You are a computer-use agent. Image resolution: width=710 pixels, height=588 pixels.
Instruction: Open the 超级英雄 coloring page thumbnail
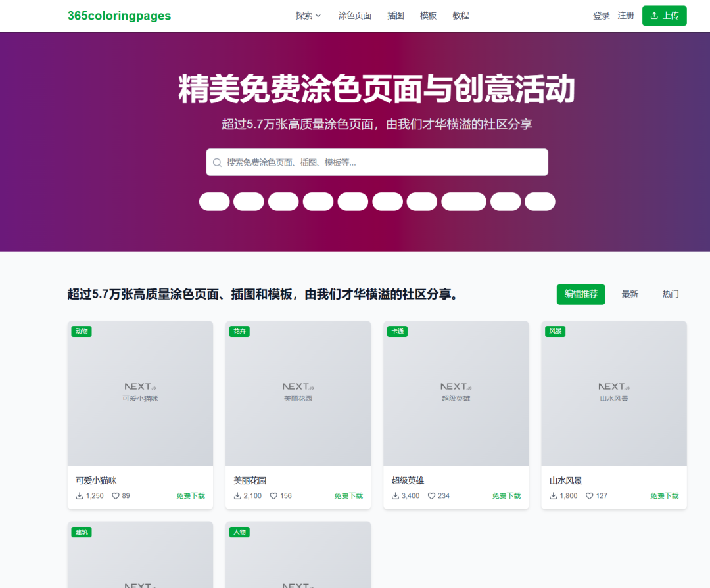456,393
